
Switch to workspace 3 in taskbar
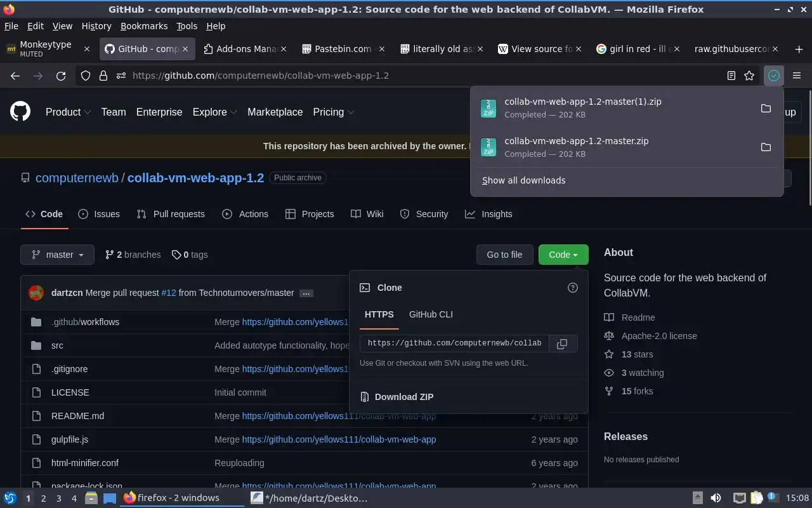[x=58, y=498]
